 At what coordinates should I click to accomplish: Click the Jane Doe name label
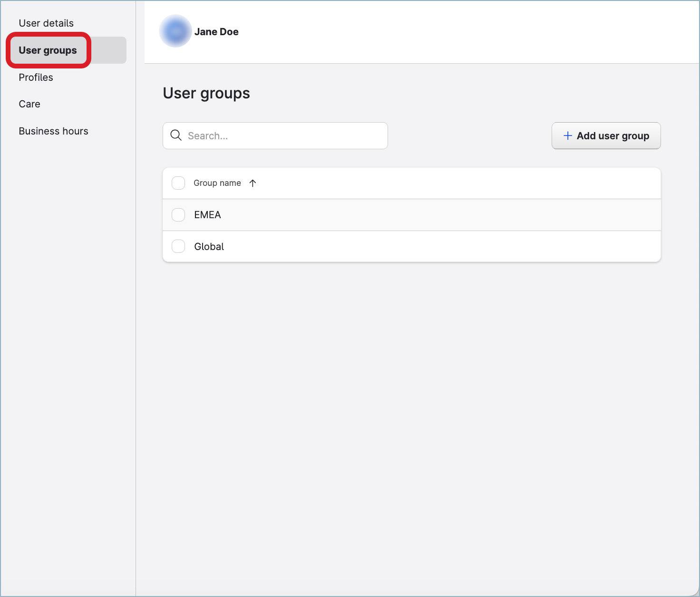coord(216,31)
